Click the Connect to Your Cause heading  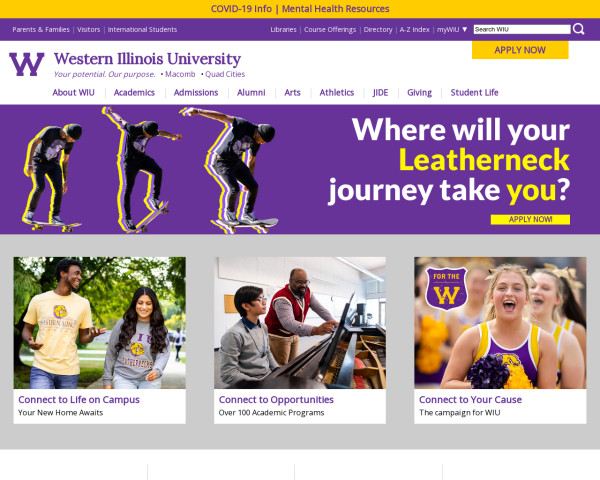(x=470, y=400)
